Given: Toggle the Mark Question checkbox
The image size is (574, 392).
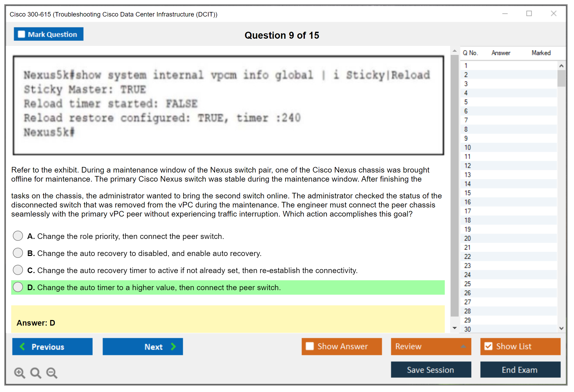Looking at the screenshot, I should [x=22, y=34].
